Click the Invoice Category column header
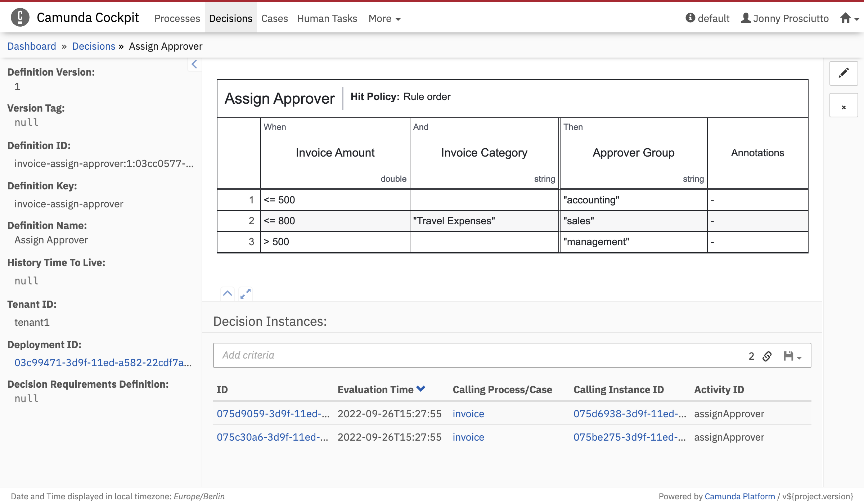This screenshot has height=504, width=864. point(484,153)
